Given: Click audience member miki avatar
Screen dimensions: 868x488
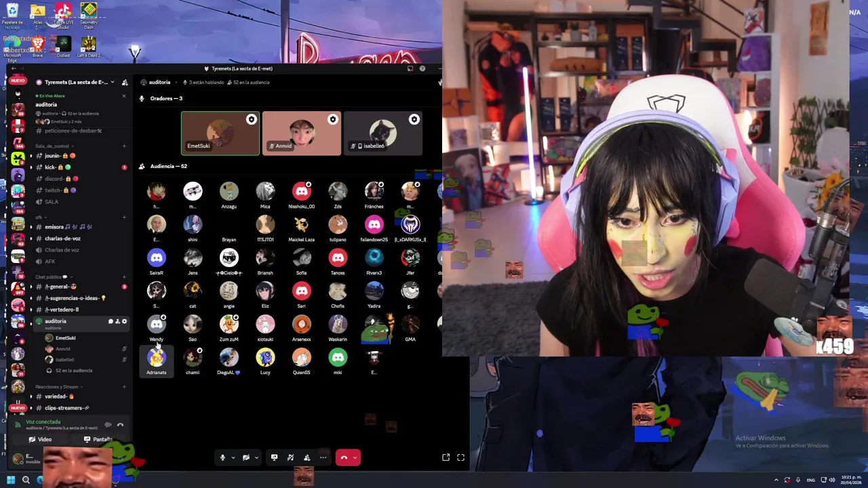Looking at the screenshot, I should (x=338, y=358).
